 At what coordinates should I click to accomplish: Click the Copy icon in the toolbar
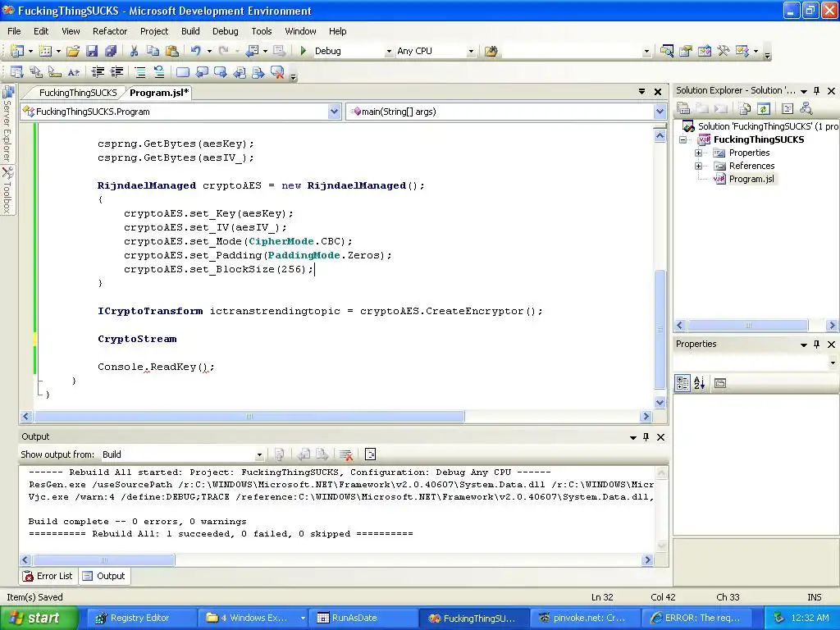(153, 51)
